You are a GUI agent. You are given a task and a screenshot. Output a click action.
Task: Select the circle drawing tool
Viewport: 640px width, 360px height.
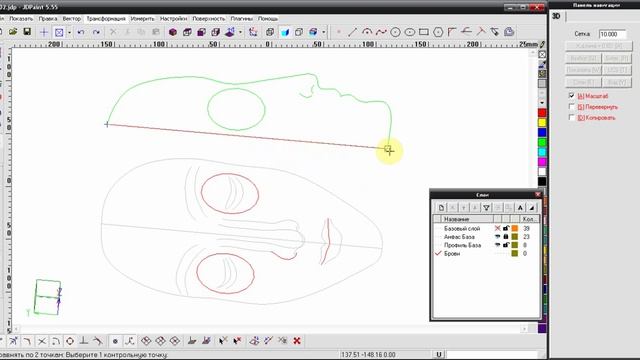pyautogui.click(x=395, y=32)
